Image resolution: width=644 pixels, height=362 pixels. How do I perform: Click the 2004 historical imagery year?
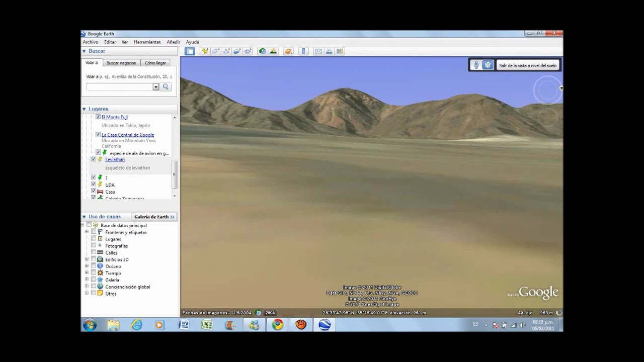tap(270, 313)
